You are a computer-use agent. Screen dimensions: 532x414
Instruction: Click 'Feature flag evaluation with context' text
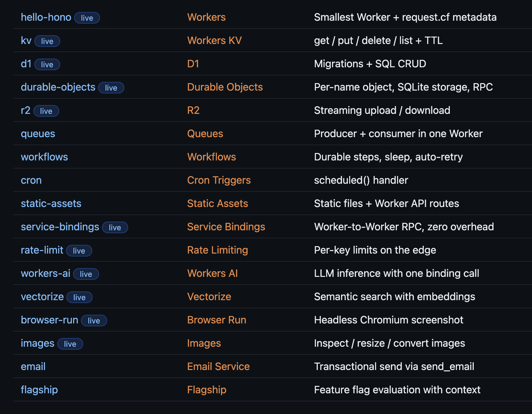(397, 390)
